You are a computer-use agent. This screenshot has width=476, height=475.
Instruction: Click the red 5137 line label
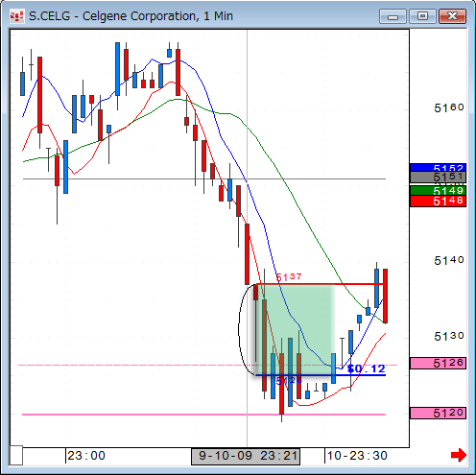289,276
